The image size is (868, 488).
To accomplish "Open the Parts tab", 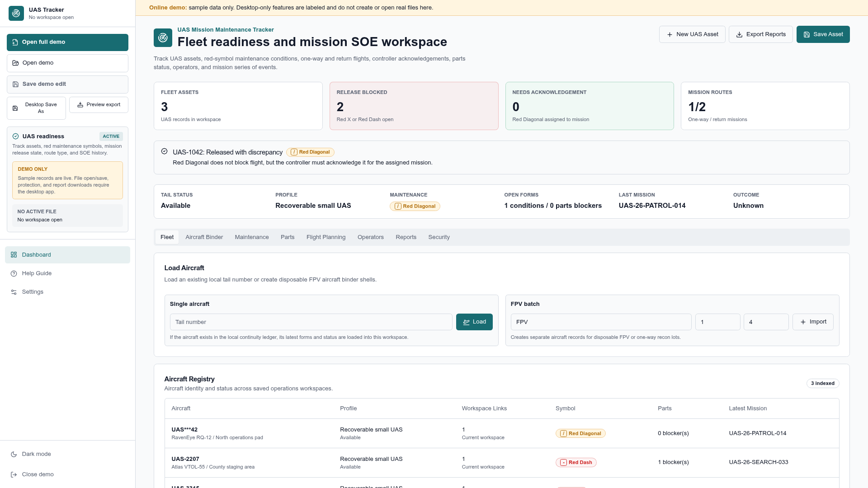I will [288, 237].
